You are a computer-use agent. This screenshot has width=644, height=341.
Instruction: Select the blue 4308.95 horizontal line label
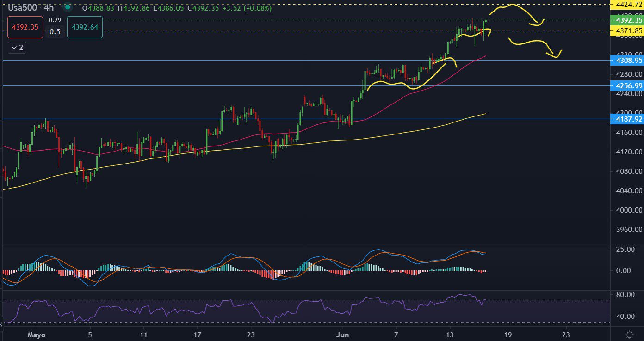point(626,61)
